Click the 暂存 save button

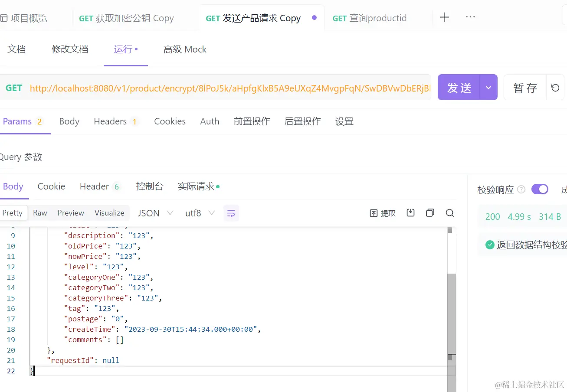525,88
